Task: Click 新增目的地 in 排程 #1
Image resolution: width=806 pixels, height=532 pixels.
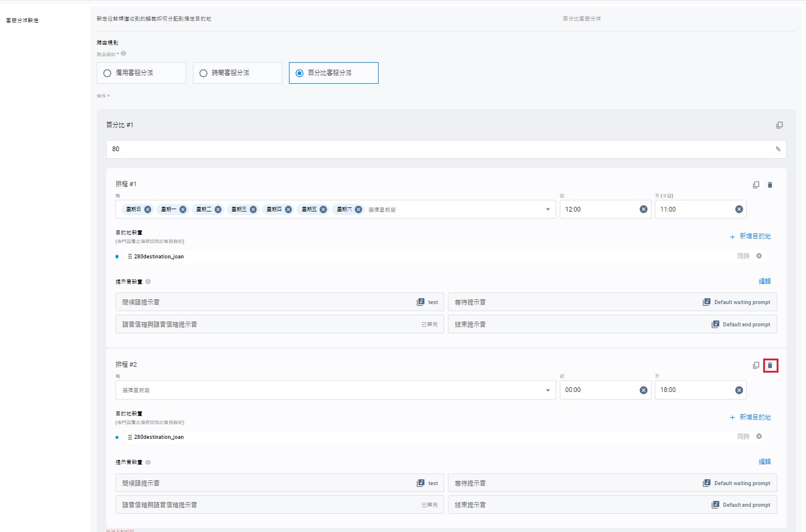Action: 750,236
